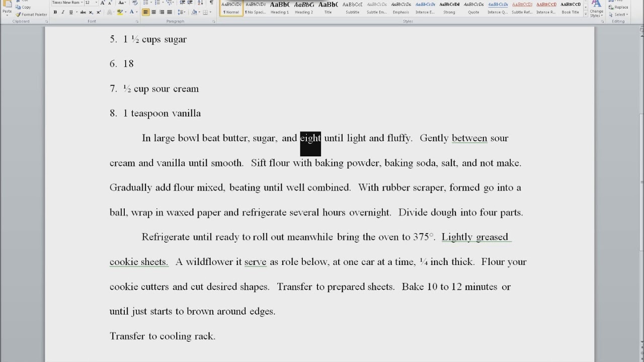Activate the Format Painter
Viewport: 644px width, 362px height.
pos(31,15)
